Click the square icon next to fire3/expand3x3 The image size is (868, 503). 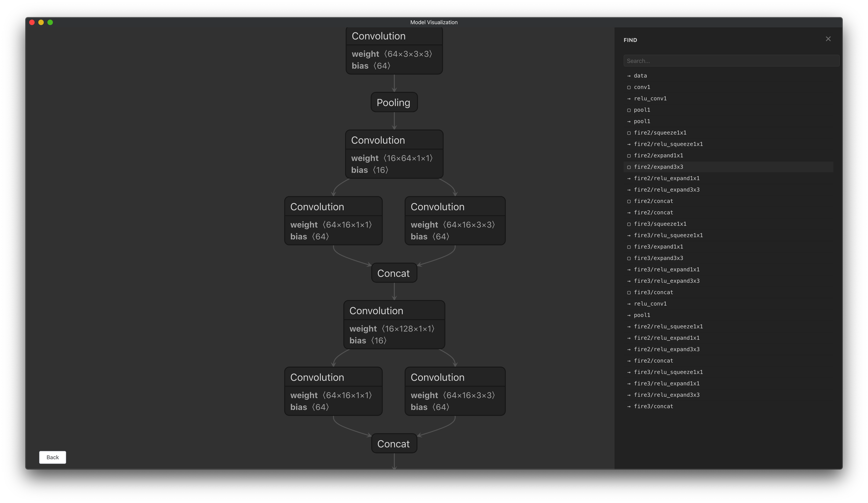[629, 258]
